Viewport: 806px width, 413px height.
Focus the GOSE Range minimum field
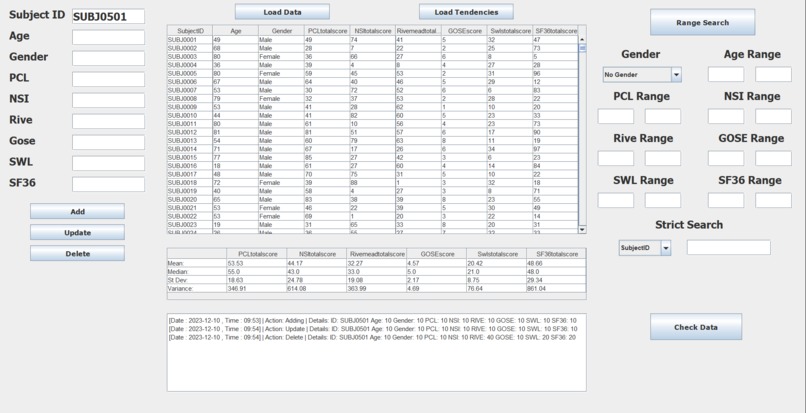(726, 158)
